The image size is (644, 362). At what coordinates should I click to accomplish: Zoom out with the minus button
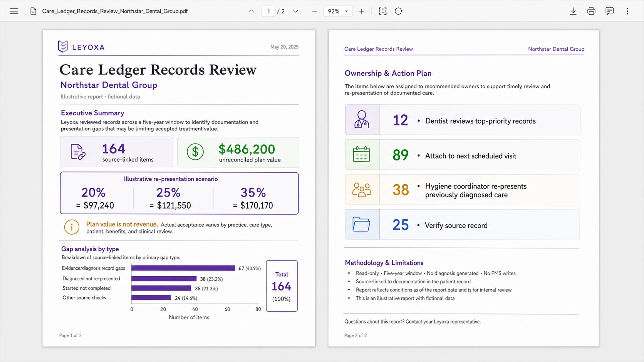315,11
